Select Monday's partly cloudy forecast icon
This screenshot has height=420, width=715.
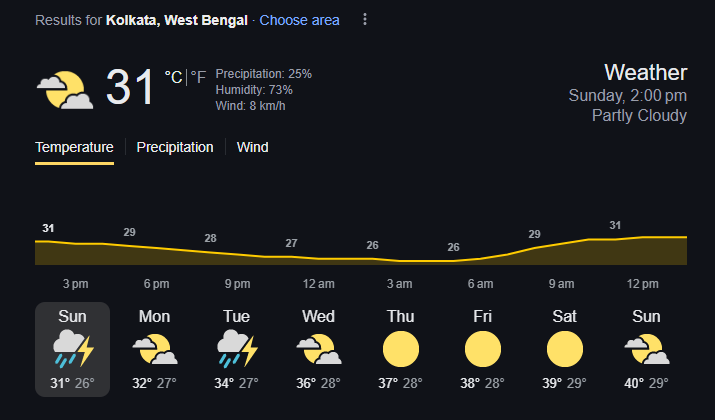coord(154,349)
